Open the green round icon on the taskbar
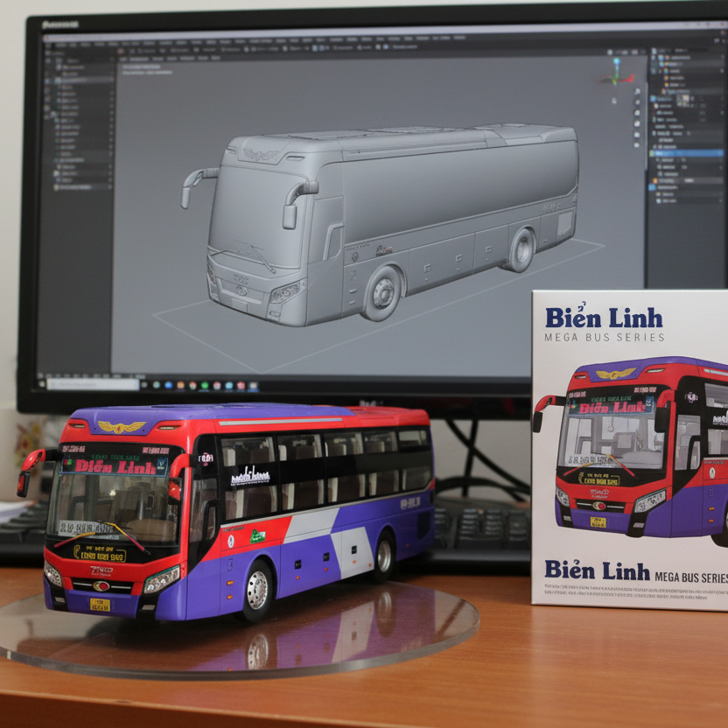This screenshot has width=728, height=728. [x=205, y=385]
